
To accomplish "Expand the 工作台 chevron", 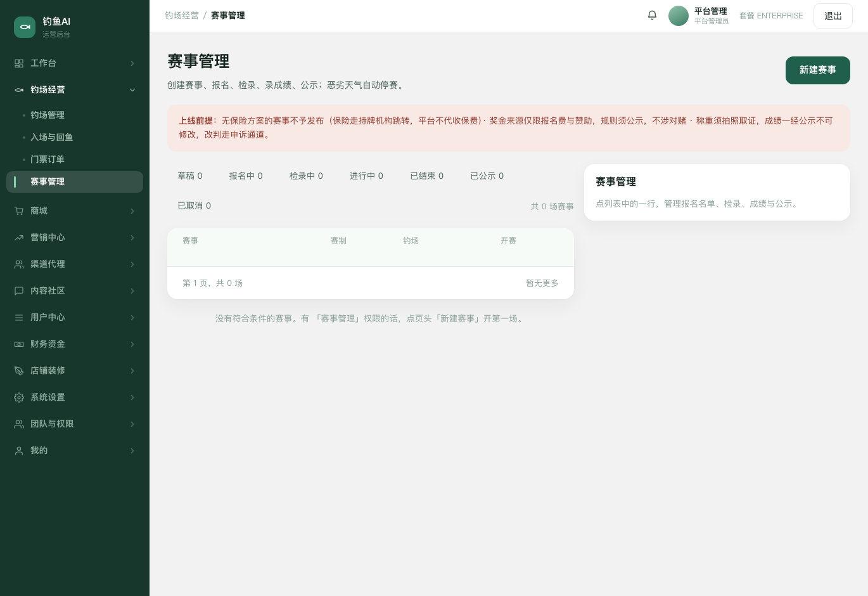I will coord(132,63).
